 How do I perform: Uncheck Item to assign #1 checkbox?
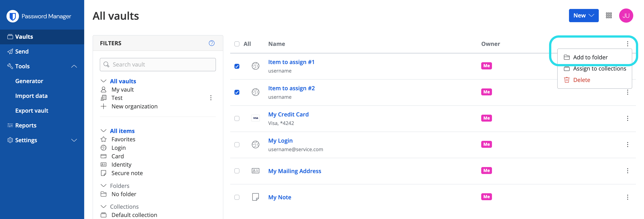237,66
